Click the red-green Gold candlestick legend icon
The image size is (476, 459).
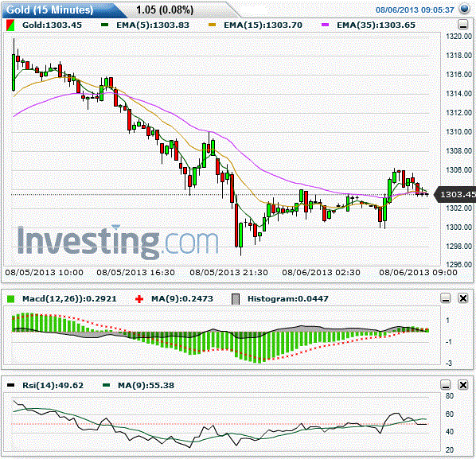pyautogui.click(x=10, y=25)
